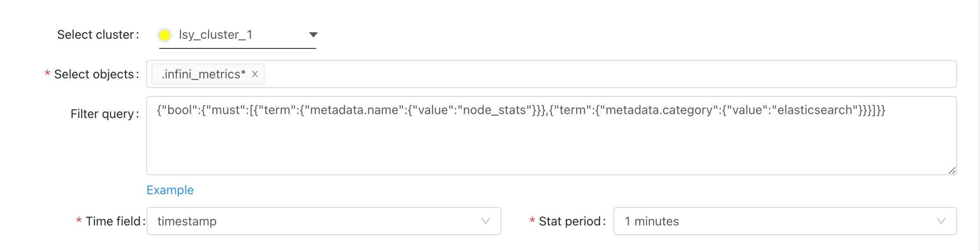This screenshot has height=251, width=980.
Task: Open the Example link below the filter
Action: click(x=170, y=190)
